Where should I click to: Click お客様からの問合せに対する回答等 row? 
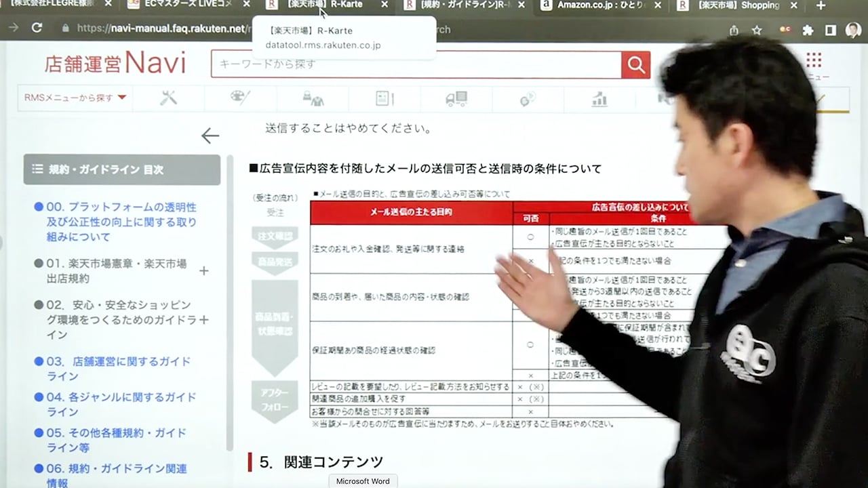(x=412, y=411)
